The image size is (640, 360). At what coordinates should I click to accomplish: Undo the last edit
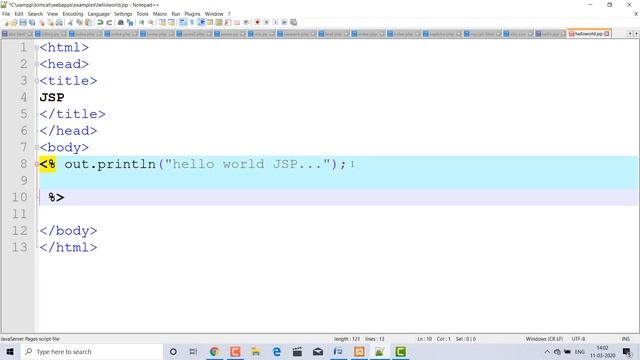click(100, 22)
